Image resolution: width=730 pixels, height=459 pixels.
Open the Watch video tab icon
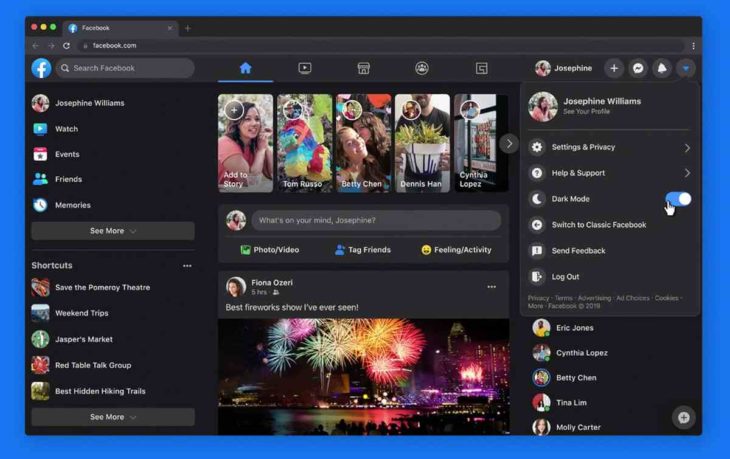point(304,68)
